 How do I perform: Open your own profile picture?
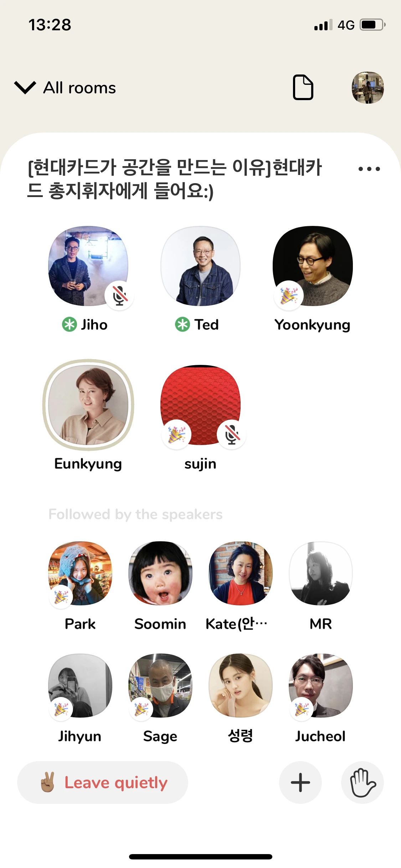click(x=368, y=87)
